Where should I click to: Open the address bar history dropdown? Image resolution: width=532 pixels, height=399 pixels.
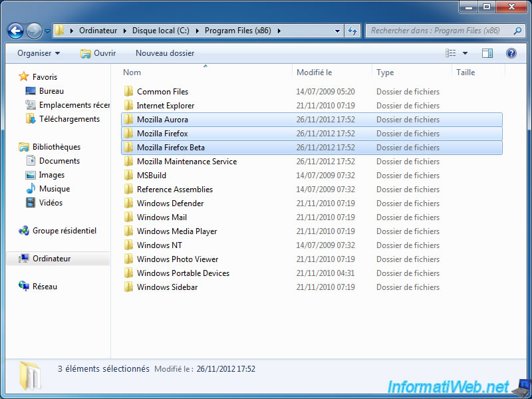[x=337, y=31]
